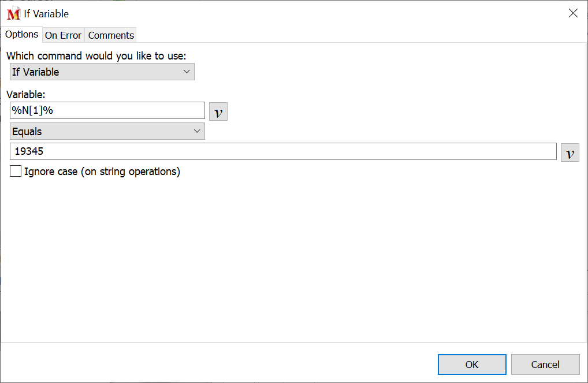Close the If Variable dialog window
Viewport: 588px width, 383px height.
[573, 13]
